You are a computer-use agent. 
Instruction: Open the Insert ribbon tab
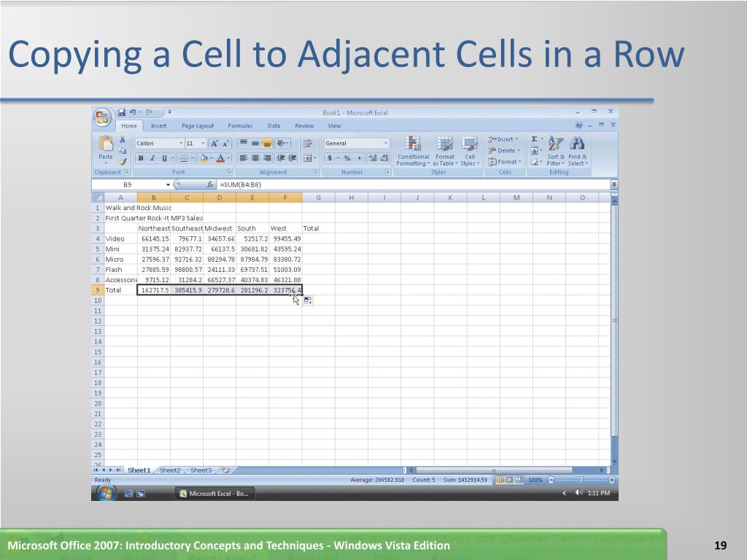tap(158, 125)
